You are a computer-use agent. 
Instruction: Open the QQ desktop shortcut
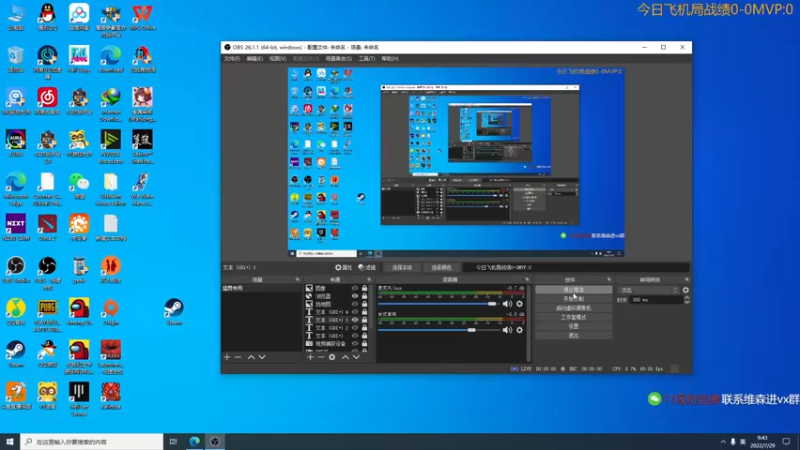(x=47, y=17)
